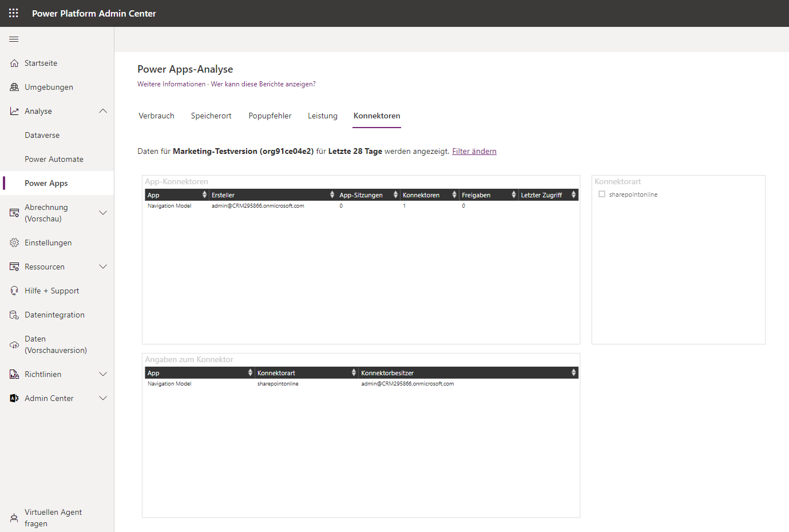Click the Datenintegration icon

point(14,315)
